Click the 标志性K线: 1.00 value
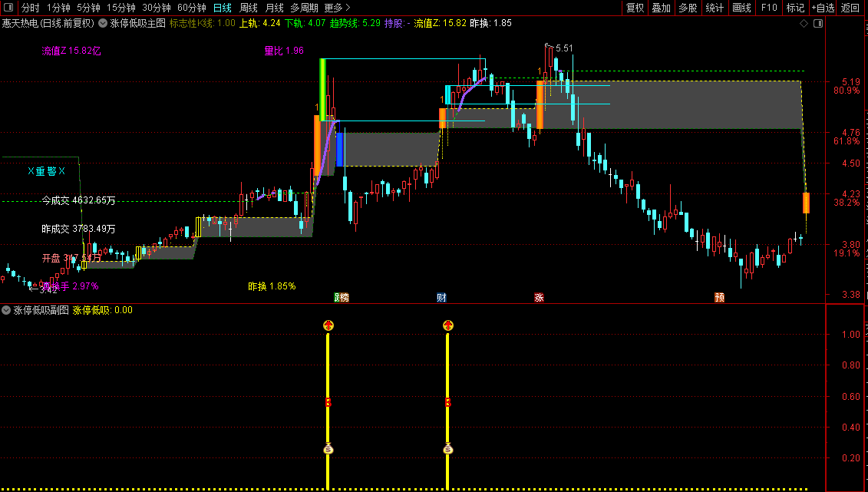Screen dimensions: 868x492 (x=202, y=23)
